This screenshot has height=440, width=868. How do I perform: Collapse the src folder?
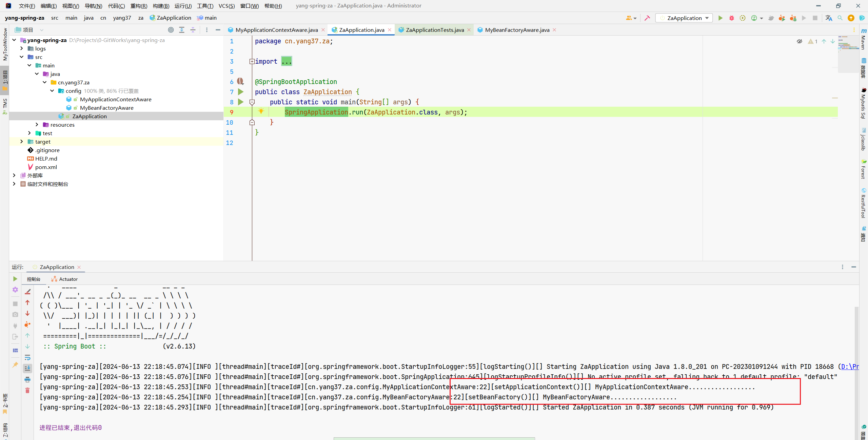pos(22,57)
